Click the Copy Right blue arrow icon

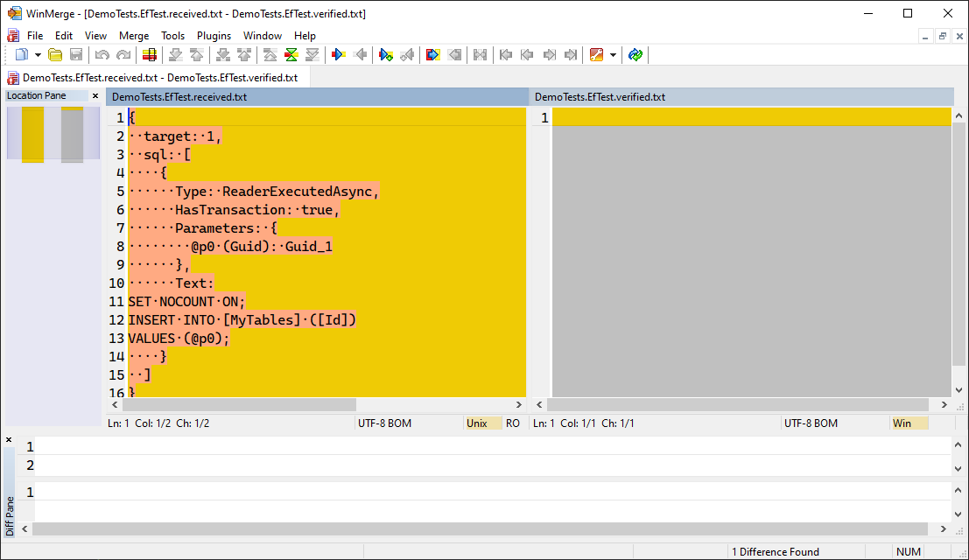point(338,55)
